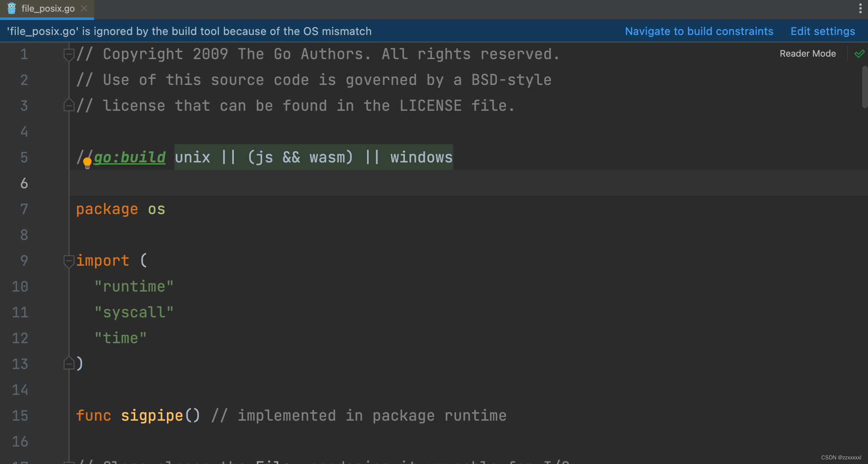Click fold end marker at line 3
This screenshot has height=464, width=868.
tap(69, 105)
